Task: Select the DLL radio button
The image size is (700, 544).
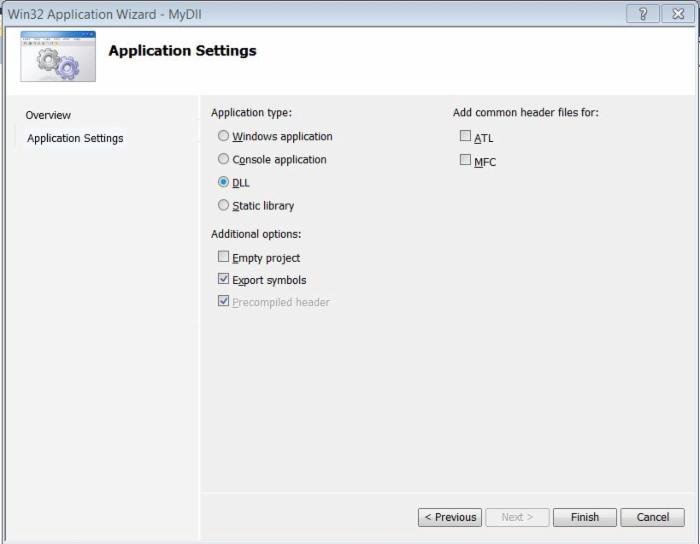Action: click(x=224, y=182)
